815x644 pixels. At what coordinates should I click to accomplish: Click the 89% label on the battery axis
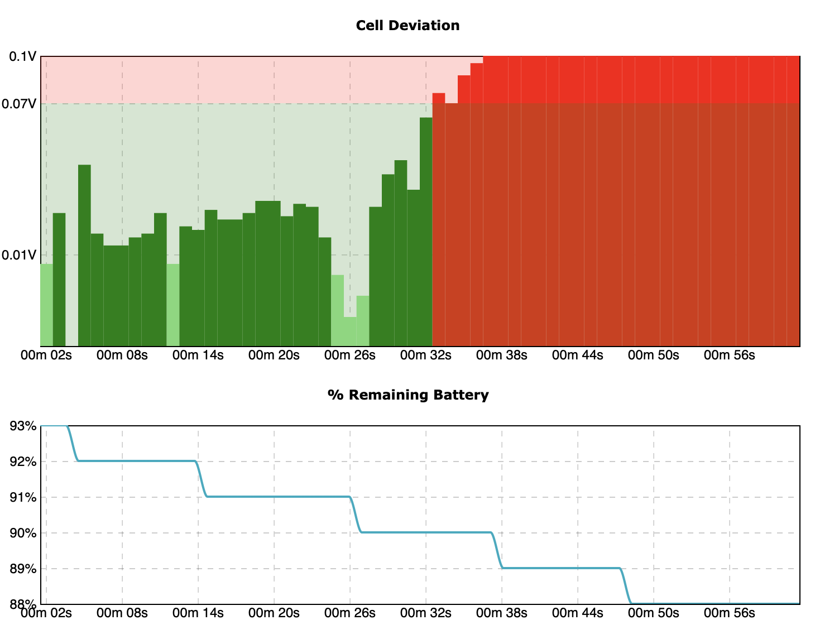[x=23, y=569]
